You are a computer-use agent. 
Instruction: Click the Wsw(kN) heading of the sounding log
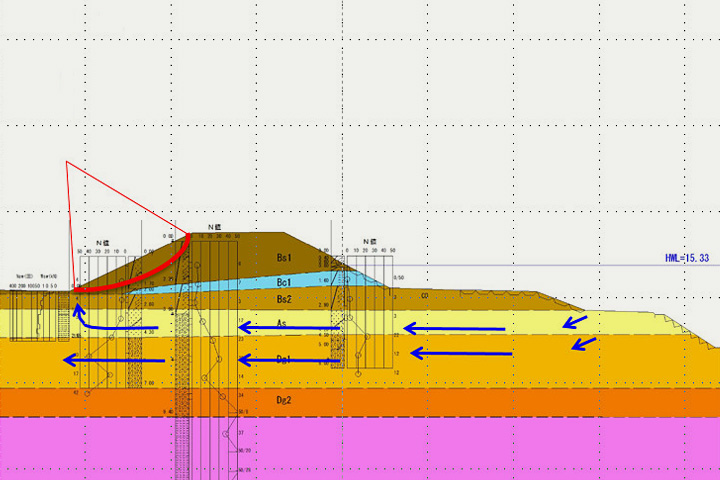pyautogui.click(x=49, y=277)
